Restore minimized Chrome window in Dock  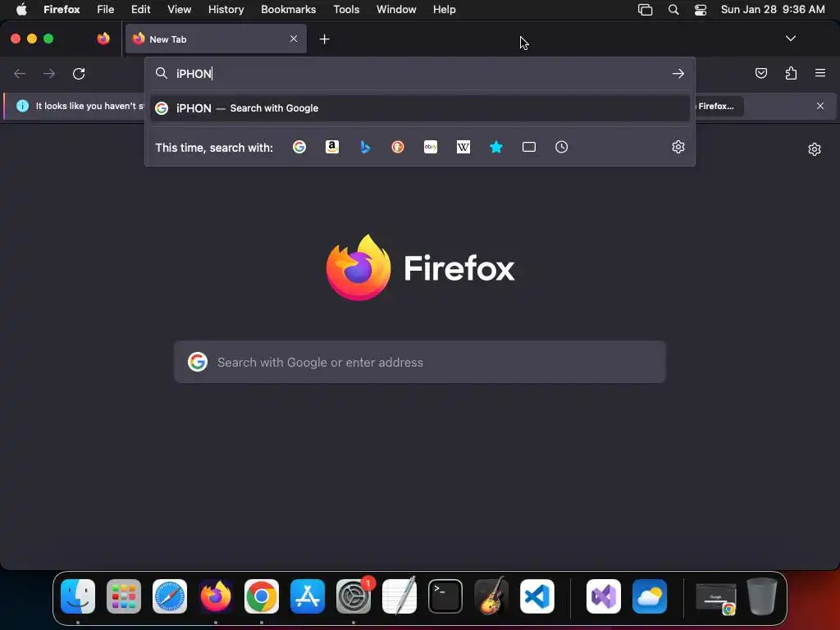click(x=715, y=598)
